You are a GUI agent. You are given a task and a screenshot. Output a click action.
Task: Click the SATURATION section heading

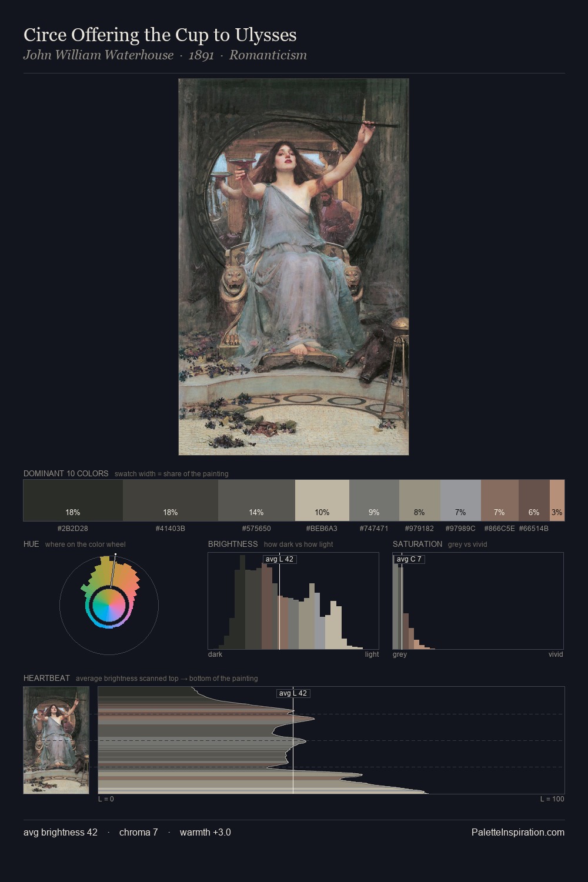tap(417, 544)
